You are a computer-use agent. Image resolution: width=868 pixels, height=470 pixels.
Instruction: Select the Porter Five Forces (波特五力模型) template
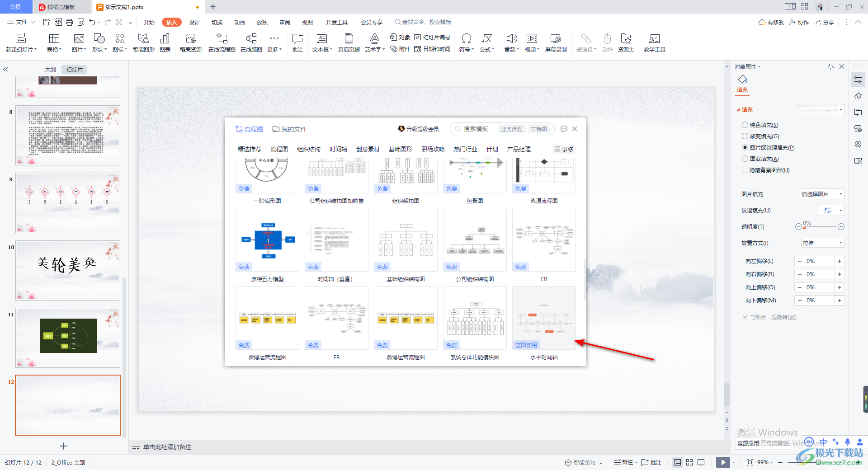(x=267, y=240)
